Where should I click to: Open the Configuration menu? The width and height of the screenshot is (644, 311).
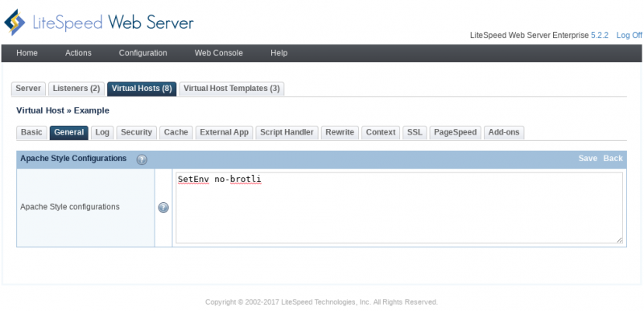coord(143,53)
